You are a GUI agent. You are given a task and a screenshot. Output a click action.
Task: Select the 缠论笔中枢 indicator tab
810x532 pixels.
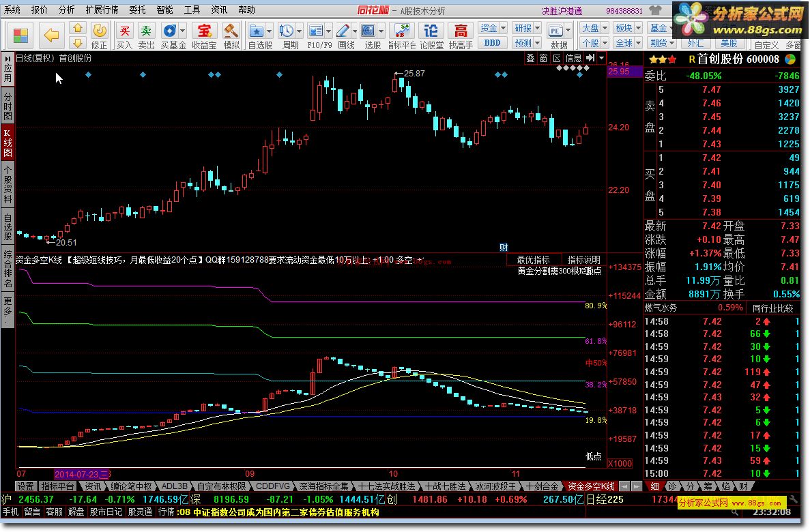tap(131, 486)
